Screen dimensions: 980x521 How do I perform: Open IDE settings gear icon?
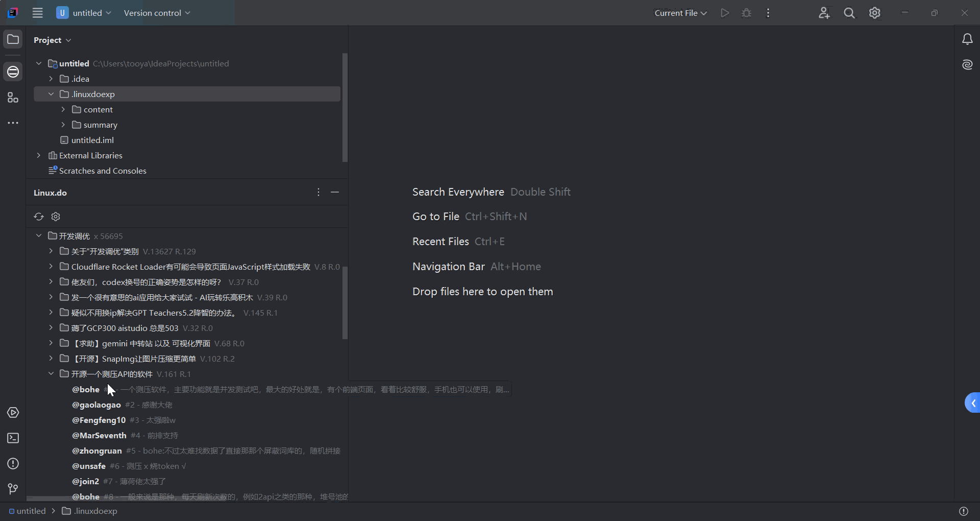tap(875, 13)
